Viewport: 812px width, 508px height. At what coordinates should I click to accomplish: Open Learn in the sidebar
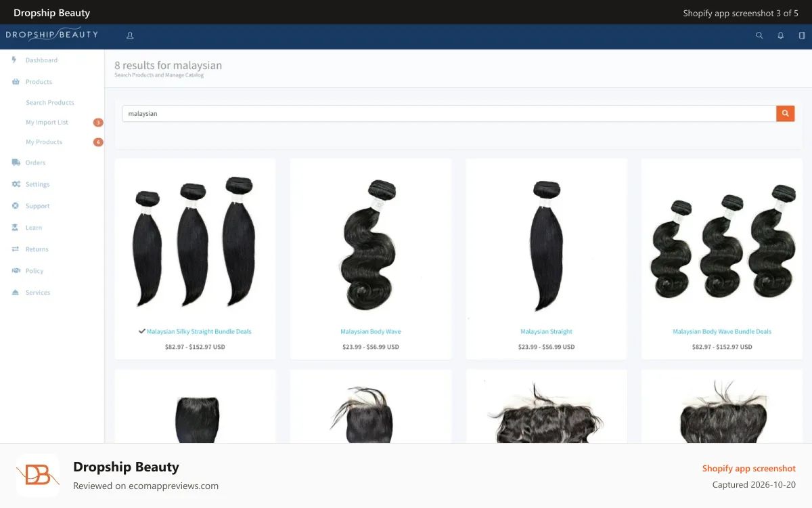point(34,228)
